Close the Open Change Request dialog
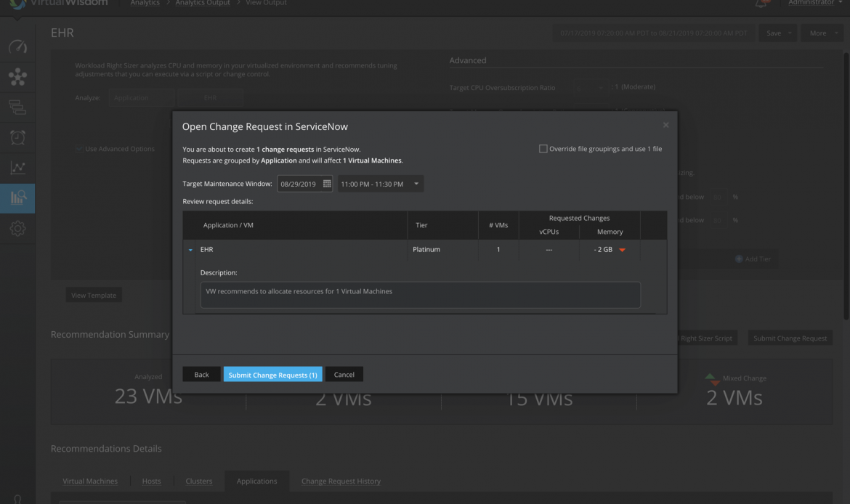850x504 pixels. (x=666, y=126)
